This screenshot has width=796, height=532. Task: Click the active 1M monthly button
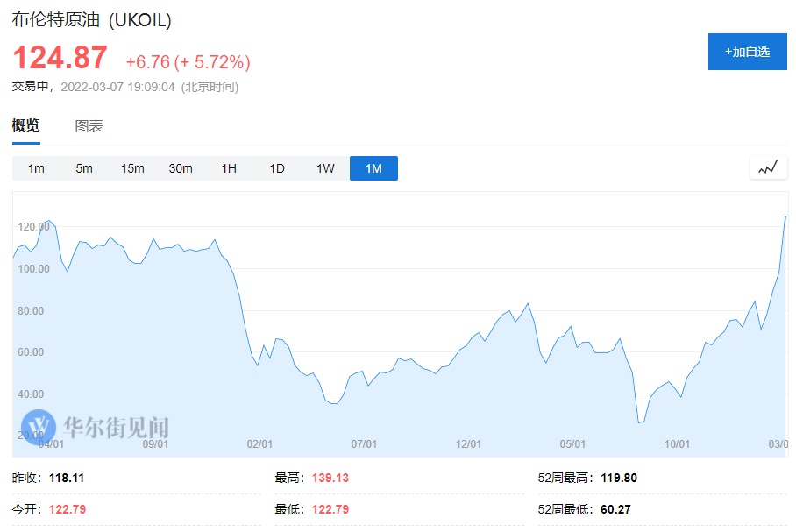click(x=373, y=168)
